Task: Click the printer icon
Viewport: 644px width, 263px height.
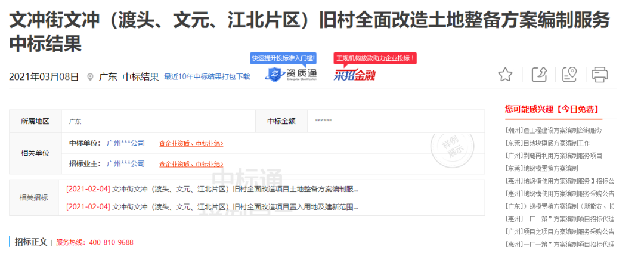Action: click(x=599, y=75)
